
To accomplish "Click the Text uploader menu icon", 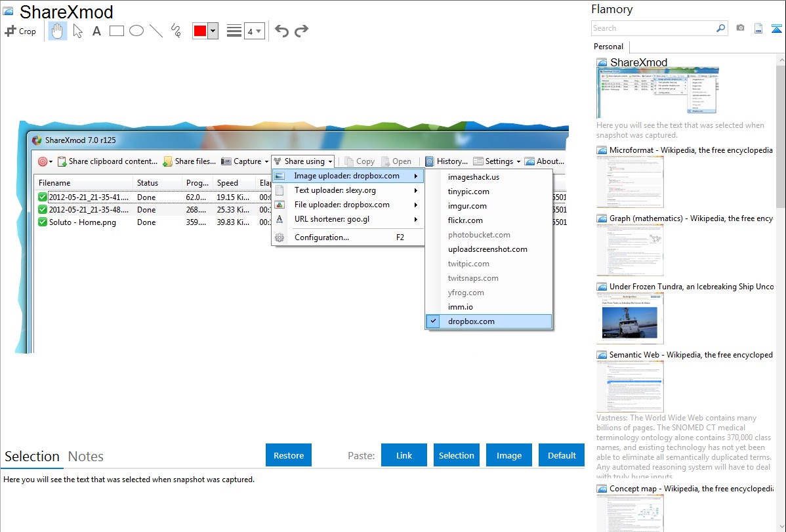I will pyautogui.click(x=279, y=190).
